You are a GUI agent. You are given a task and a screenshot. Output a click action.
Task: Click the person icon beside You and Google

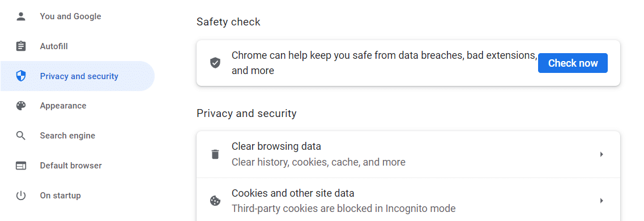(20, 16)
